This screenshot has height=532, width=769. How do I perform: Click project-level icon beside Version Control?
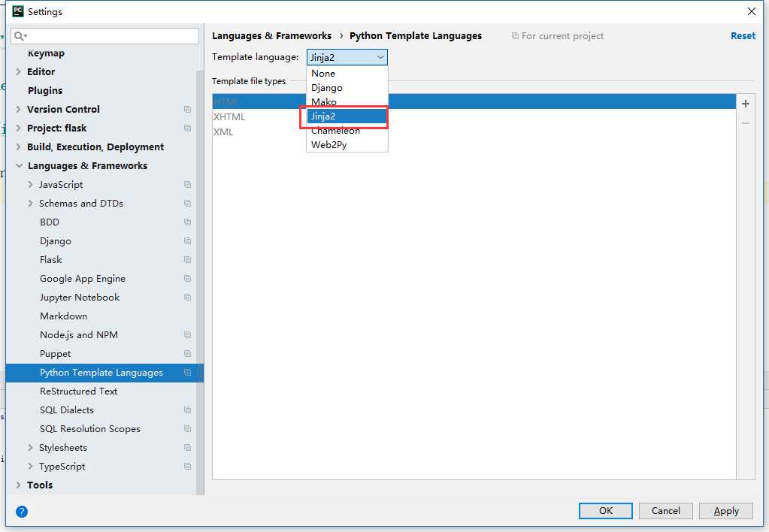coord(187,110)
